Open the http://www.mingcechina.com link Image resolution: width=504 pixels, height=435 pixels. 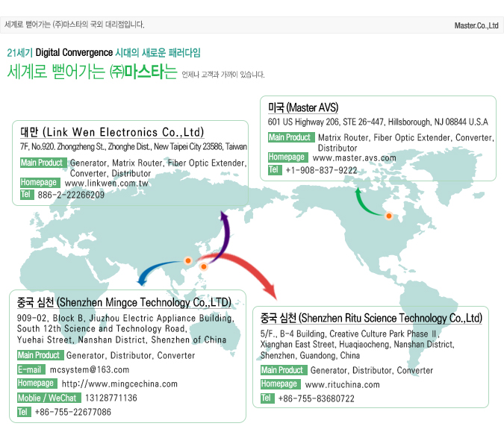click(119, 384)
